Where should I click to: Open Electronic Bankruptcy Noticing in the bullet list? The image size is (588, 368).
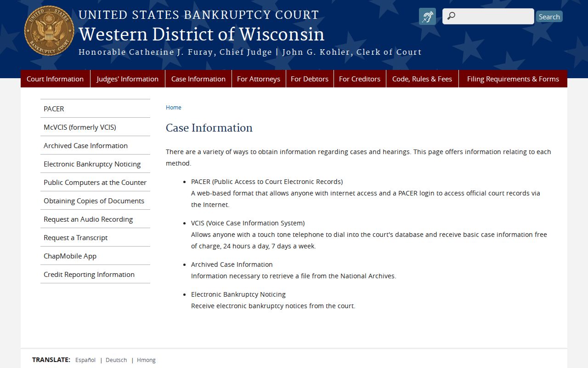pyautogui.click(x=238, y=294)
